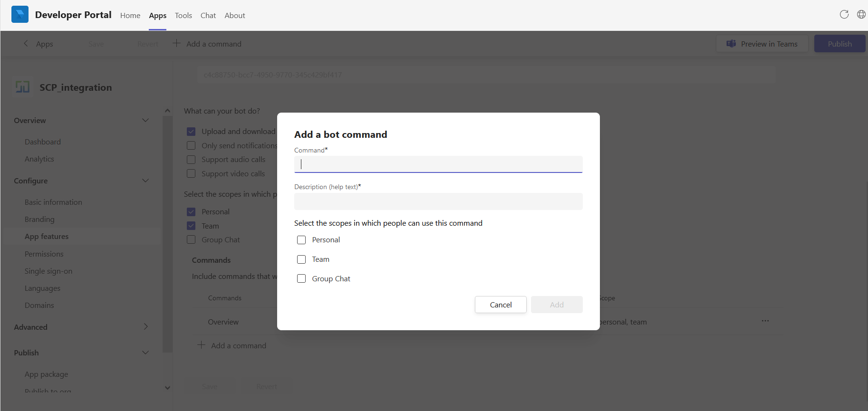
Task: Cancel the Add a bot command dialog
Action: click(500, 305)
